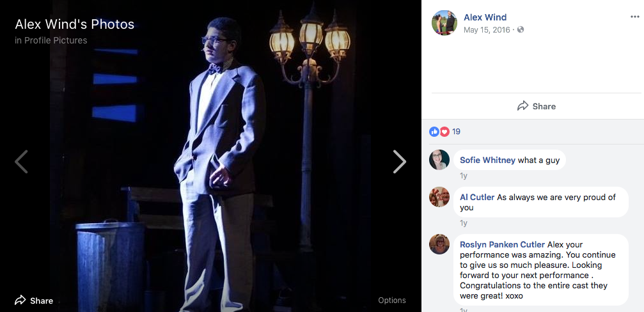The height and width of the screenshot is (312, 644).
Task: Click the globe public audience icon
Action: coord(521,29)
